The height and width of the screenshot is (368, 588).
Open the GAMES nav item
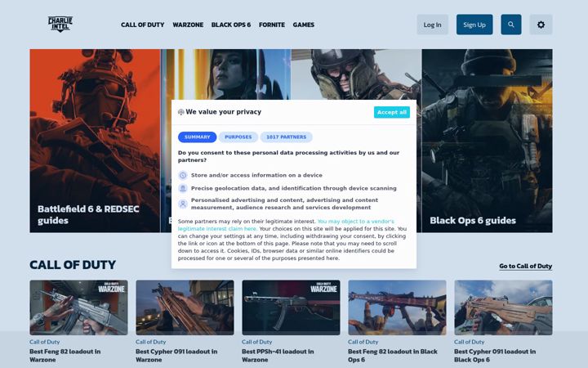click(x=303, y=25)
